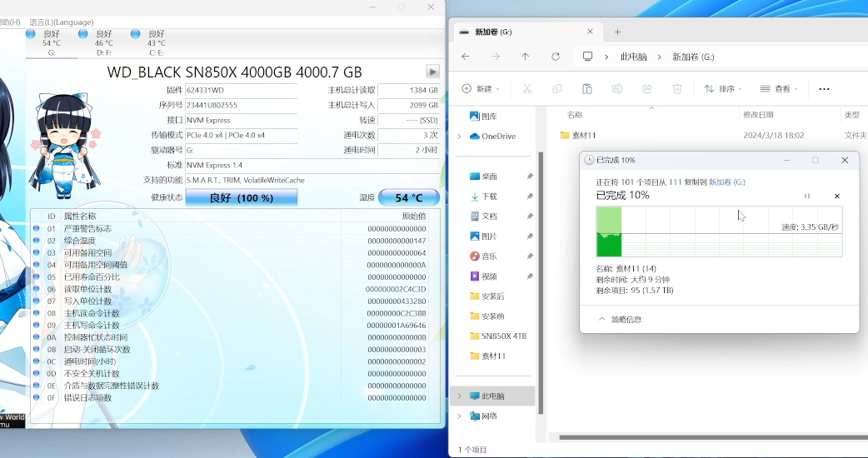
Task: Open the 安装后 folder in navigation pane
Action: point(486,296)
